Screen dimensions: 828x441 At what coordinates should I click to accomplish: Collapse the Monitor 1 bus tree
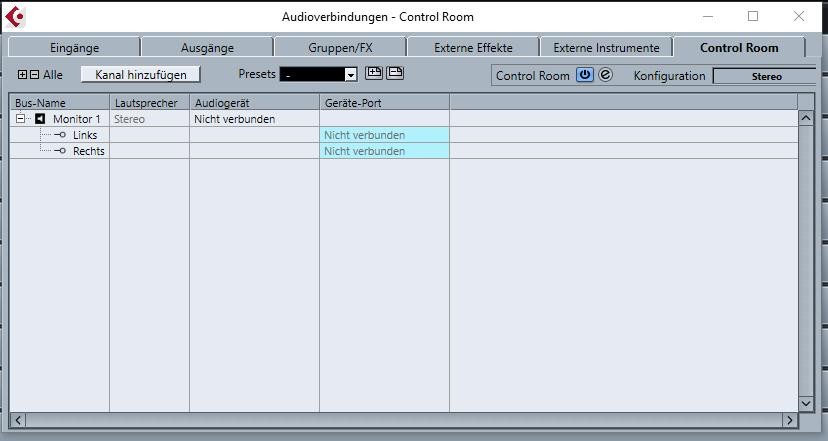coord(20,119)
